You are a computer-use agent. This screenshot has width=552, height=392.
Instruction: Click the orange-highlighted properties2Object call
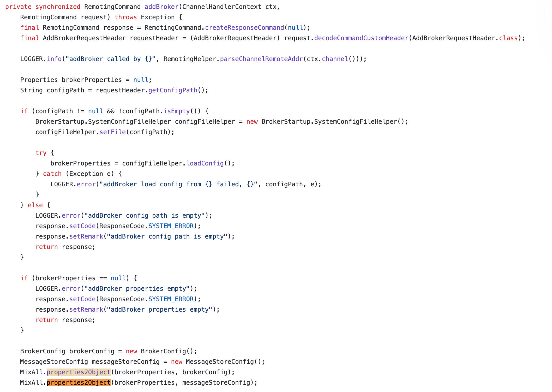(79, 383)
